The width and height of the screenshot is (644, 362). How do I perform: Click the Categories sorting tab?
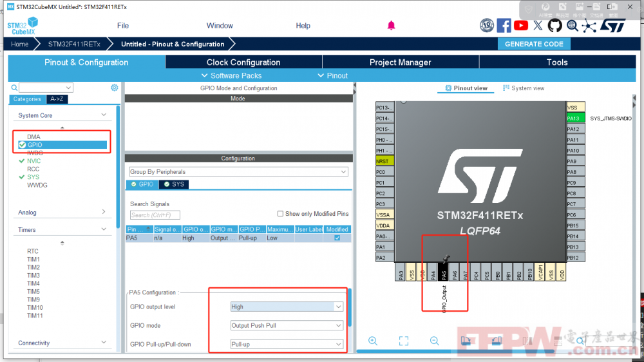tap(27, 99)
